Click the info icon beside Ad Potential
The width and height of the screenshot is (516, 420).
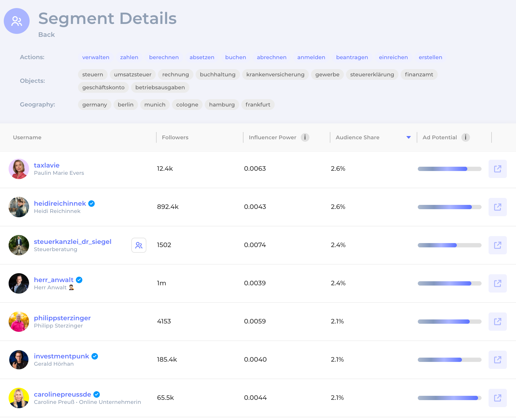pyautogui.click(x=466, y=137)
